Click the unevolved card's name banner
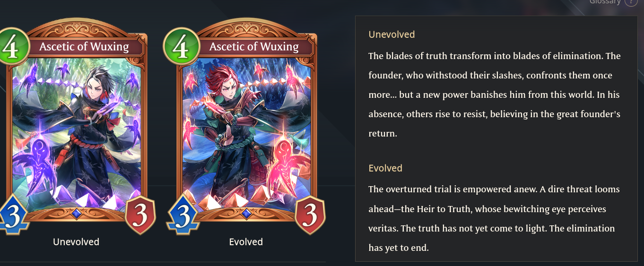Viewport: 644px width, 266px height. coord(84,47)
